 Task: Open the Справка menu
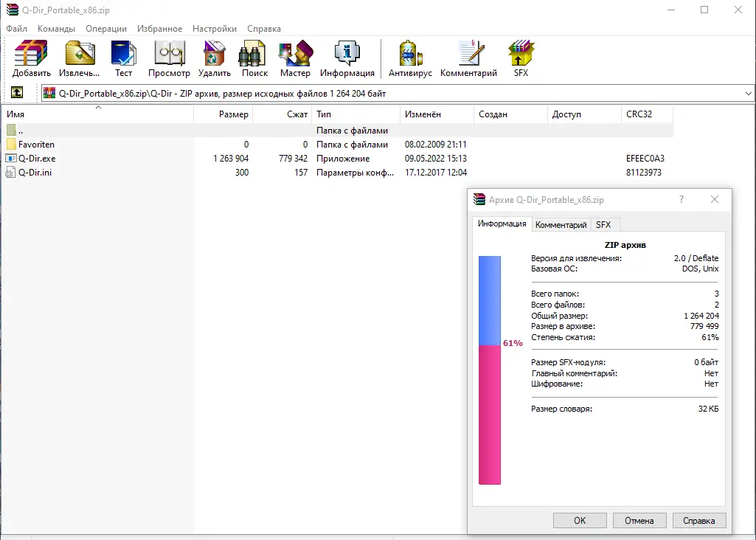click(264, 29)
